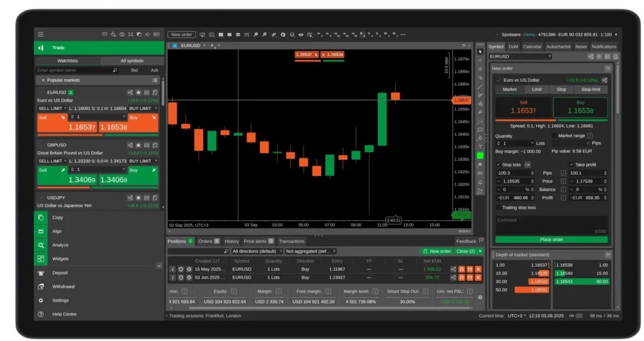Screen dimensions: 644x341
Task: Select the cursor pointer drawing tool
Action: [x=480, y=52]
